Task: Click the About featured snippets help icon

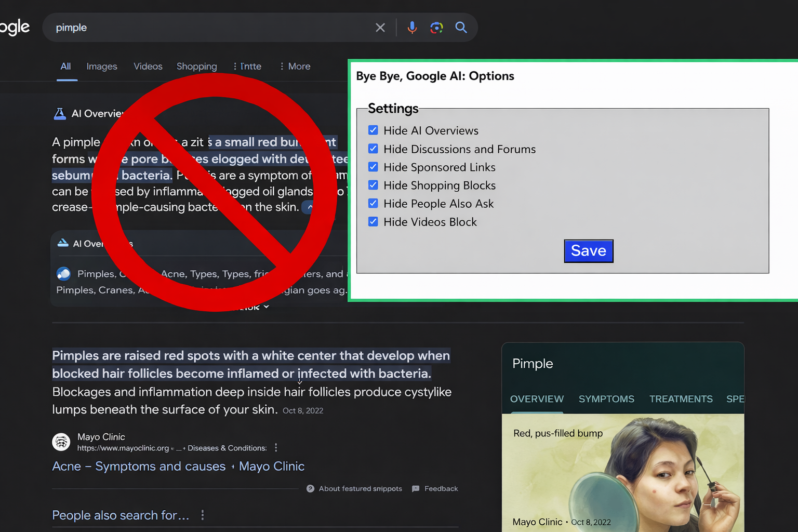Action: point(310,489)
